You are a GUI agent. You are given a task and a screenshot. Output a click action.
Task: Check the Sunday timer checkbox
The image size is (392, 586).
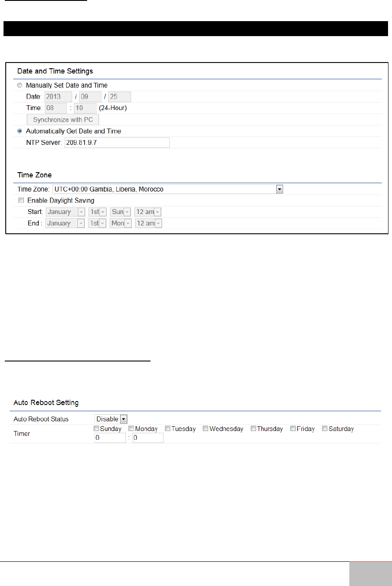[97, 428]
